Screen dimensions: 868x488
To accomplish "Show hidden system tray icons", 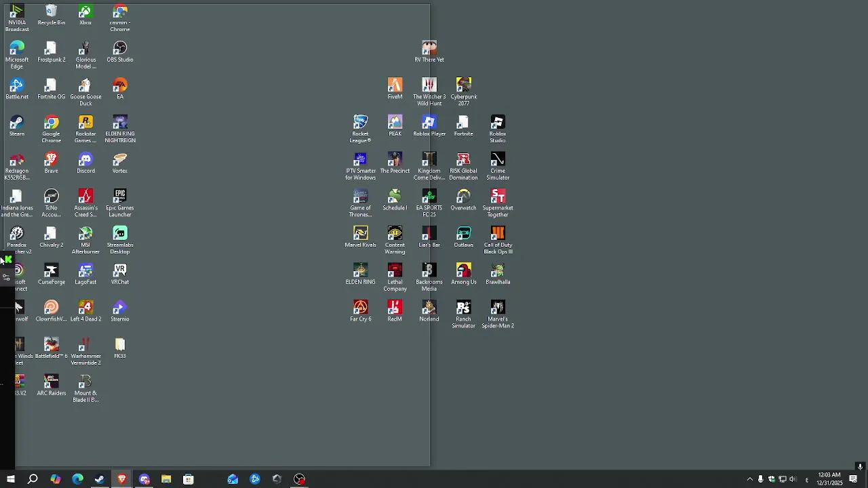I will tap(749, 479).
